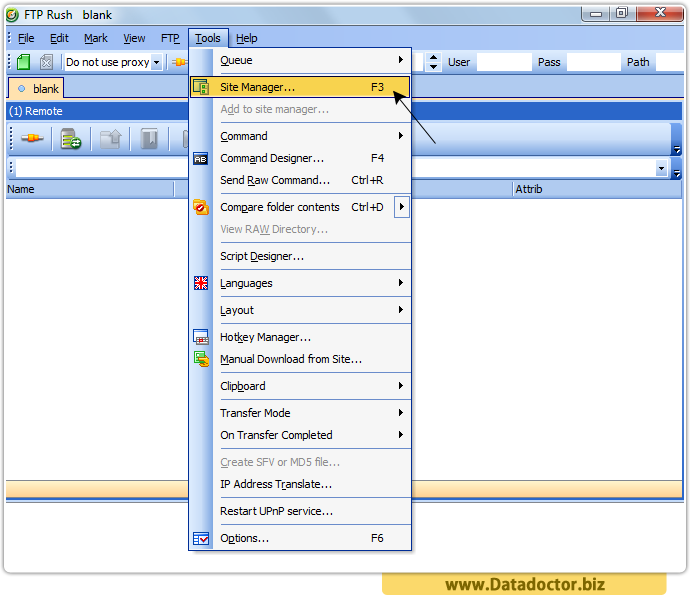Click the Languages flag icon
Viewport: 690px width, 595px height.
pos(201,283)
